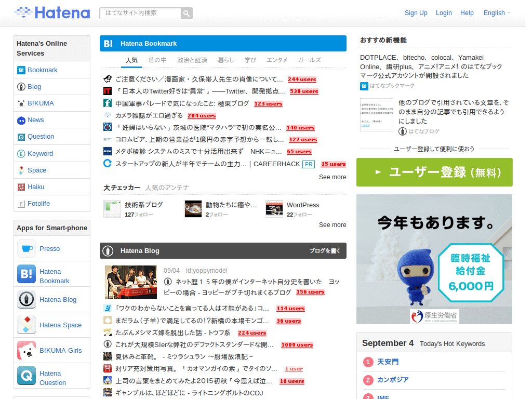Image resolution: width=532 pixels, height=399 pixels.
Task: Click the 臨時福祉給付金 advertisement banner
Action: (434, 259)
